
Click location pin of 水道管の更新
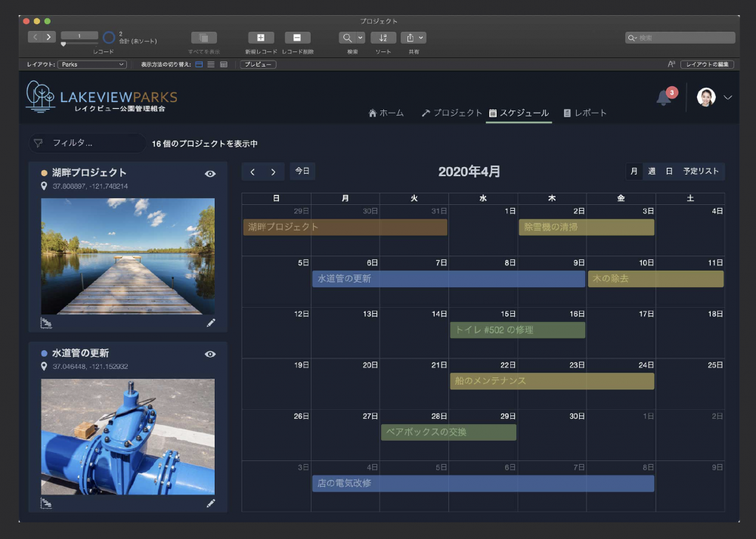tap(44, 367)
